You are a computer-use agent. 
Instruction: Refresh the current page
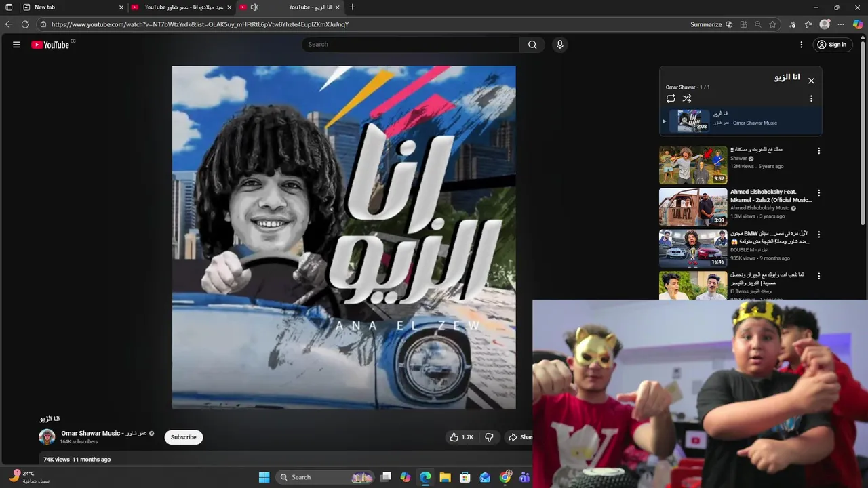click(x=25, y=24)
